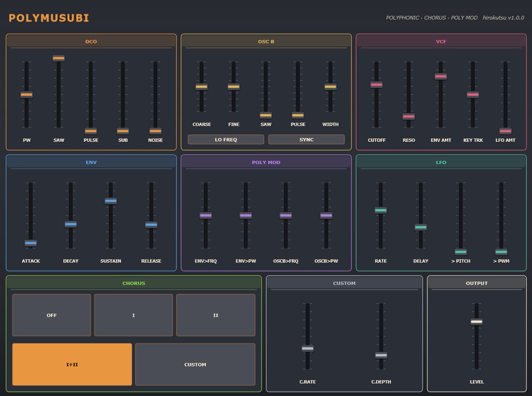Screen dimensions: 532x396
Task: Click the POLYMUSUBI logo title
Action: pos(49,18)
